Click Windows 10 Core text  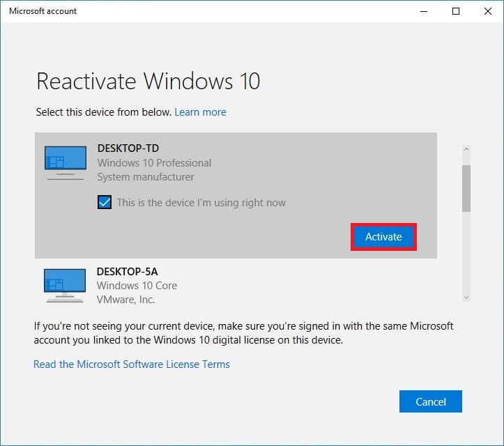pyautogui.click(x=137, y=286)
